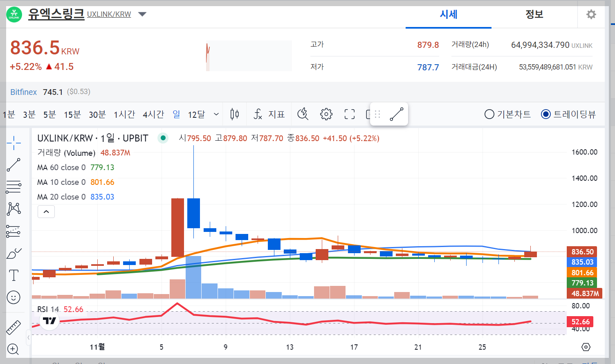Image resolution: width=615 pixels, height=364 pixels.
Task: Select the ruler measure tool
Action: click(x=13, y=327)
